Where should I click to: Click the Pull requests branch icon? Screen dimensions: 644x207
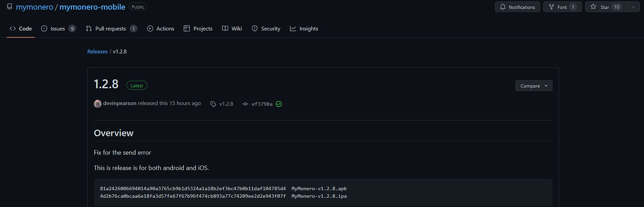[x=89, y=29]
